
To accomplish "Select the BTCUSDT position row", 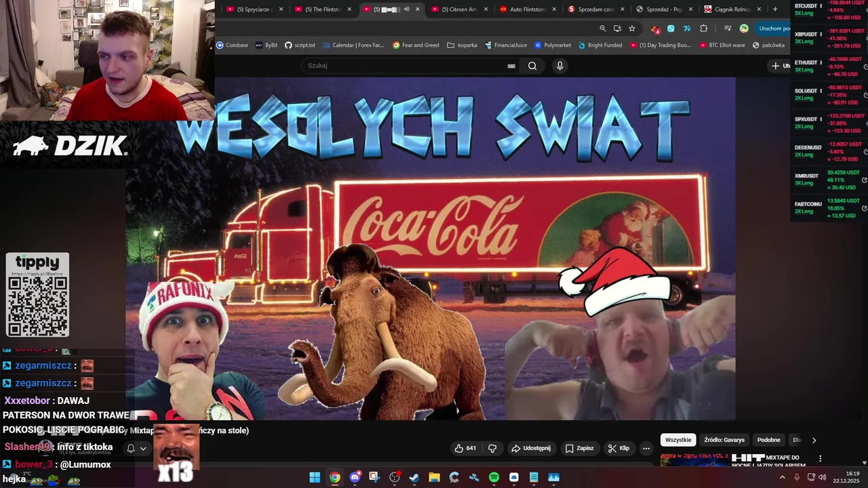I will click(x=831, y=9).
